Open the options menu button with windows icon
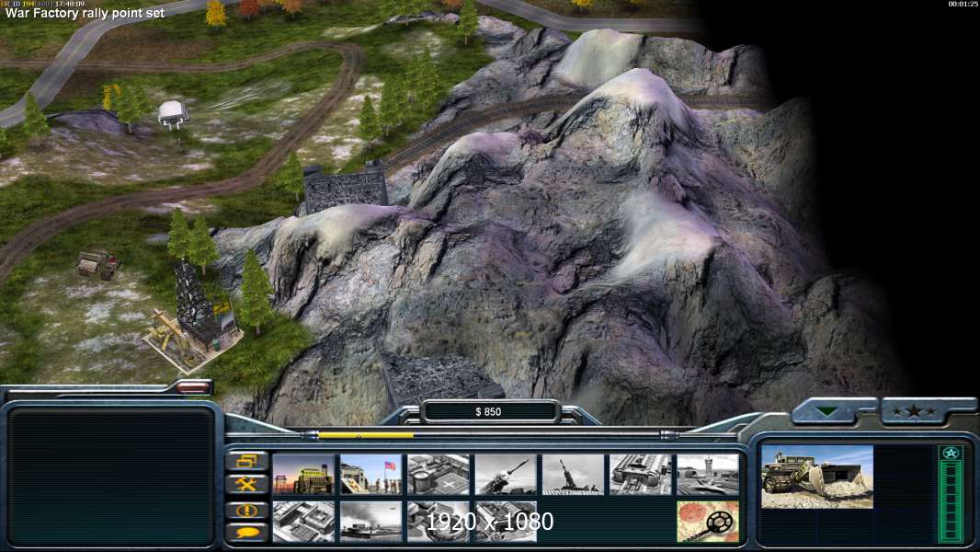This screenshot has width=980, height=552. click(247, 461)
